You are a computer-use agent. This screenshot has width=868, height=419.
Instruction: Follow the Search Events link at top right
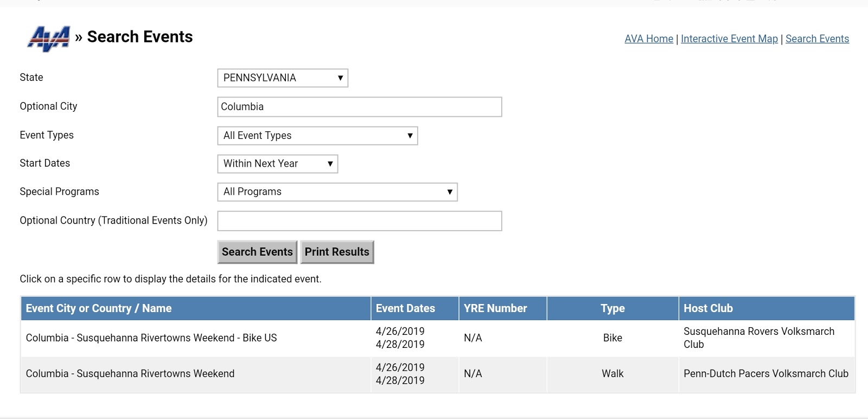817,39
